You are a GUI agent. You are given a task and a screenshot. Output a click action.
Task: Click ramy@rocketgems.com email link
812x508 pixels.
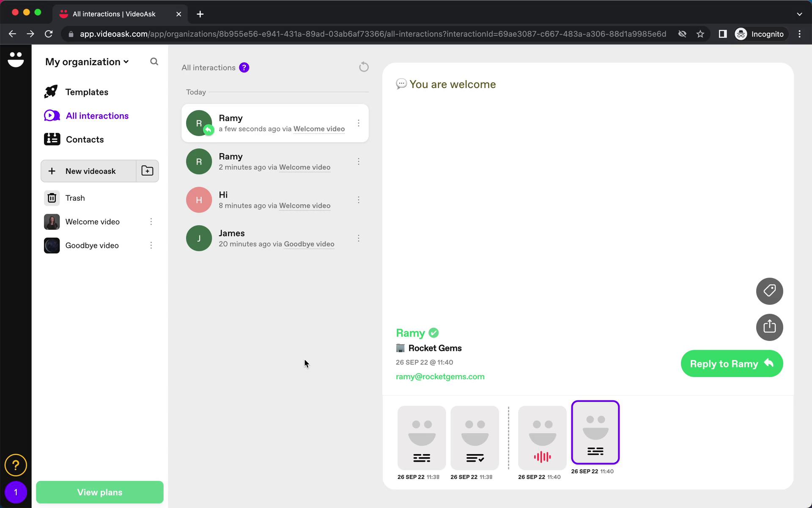[x=440, y=376]
